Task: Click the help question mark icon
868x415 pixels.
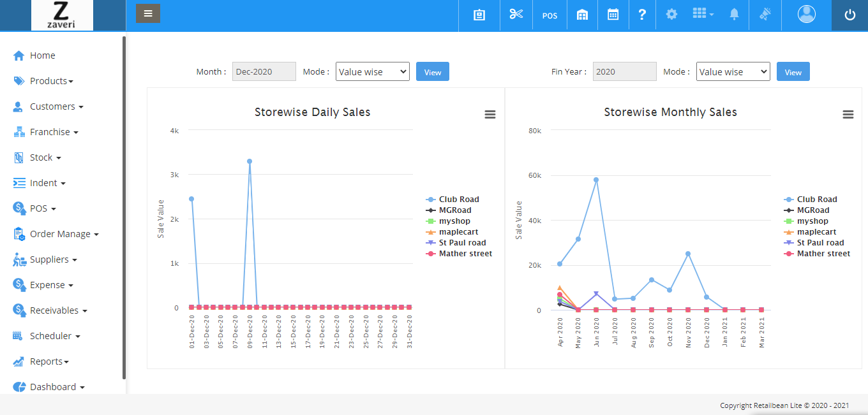Action: coord(642,15)
